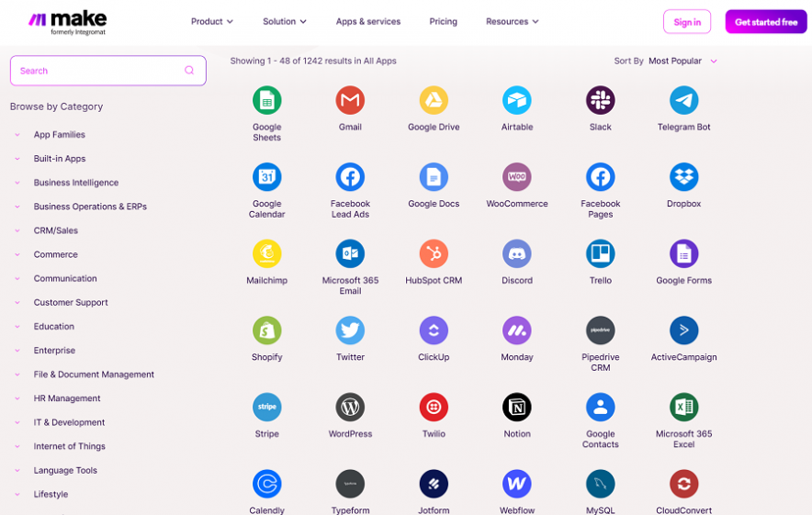This screenshot has height=515, width=812.
Task: Select the Education category
Action: pyautogui.click(x=54, y=326)
